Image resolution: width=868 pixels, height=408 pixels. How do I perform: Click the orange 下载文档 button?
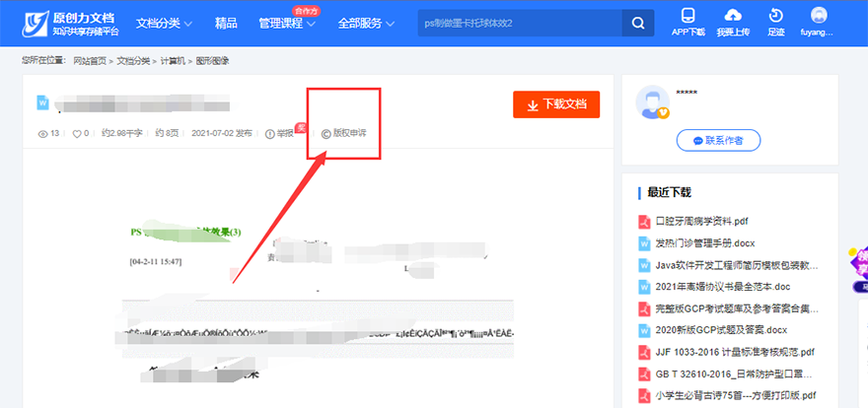click(556, 104)
